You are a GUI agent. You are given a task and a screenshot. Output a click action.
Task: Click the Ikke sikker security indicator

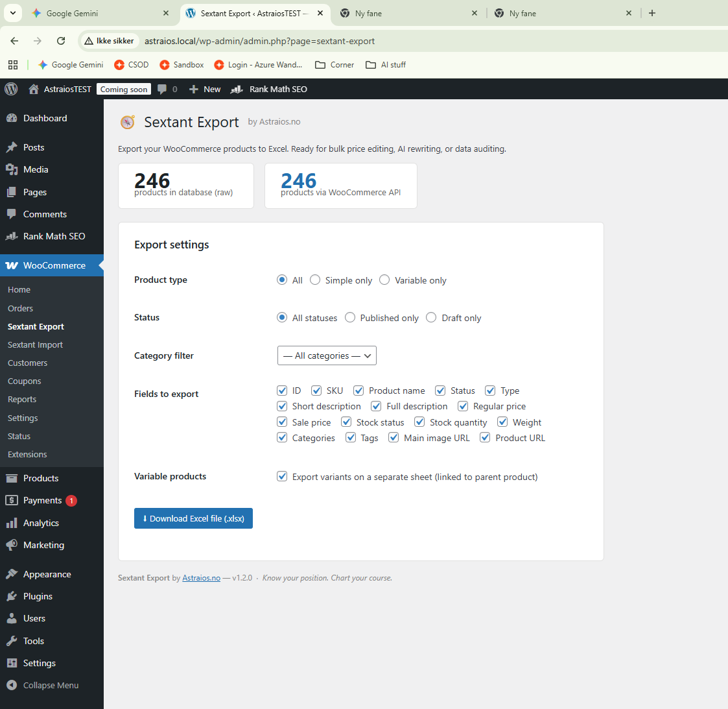pyautogui.click(x=110, y=41)
